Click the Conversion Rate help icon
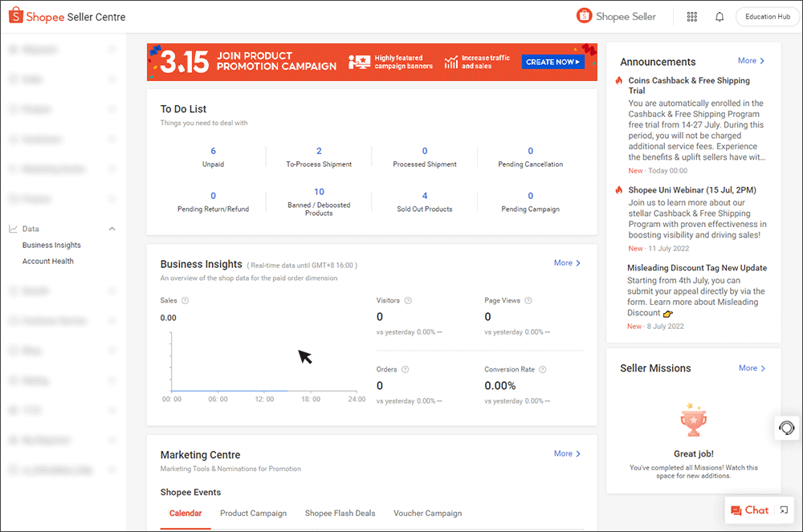Screen dimensions: 803x532 [x=542, y=369]
